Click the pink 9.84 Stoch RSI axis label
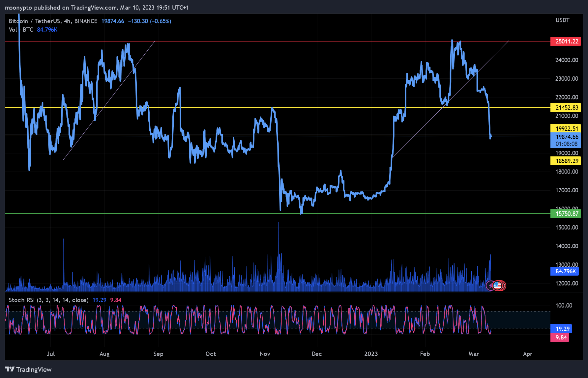This screenshot has height=378, width=588. (560, 337)
